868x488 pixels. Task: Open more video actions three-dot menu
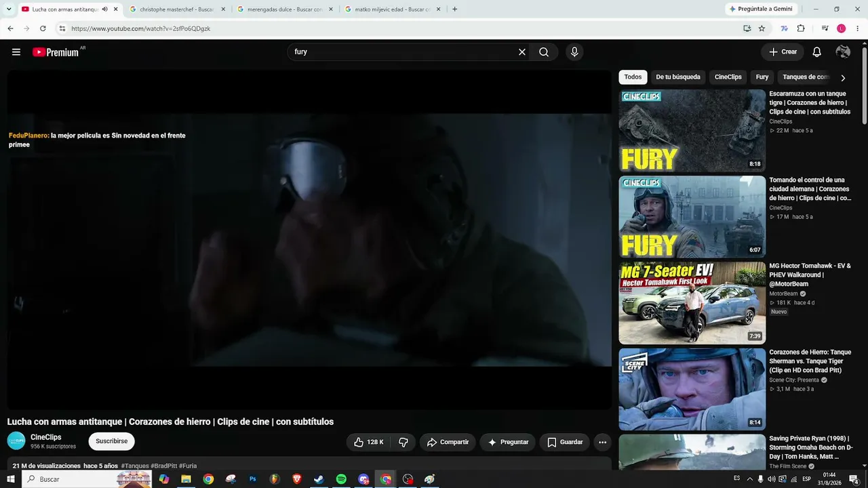click(602, 442)
